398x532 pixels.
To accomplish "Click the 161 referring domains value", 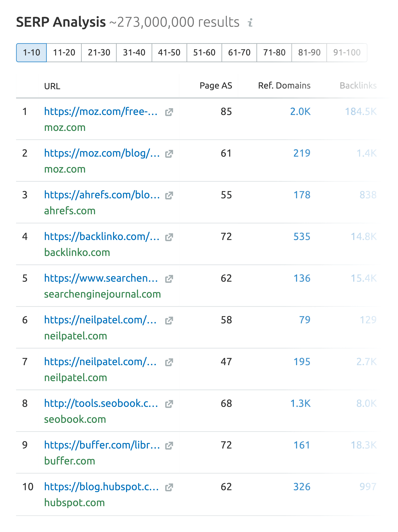I will click(302, 445).
